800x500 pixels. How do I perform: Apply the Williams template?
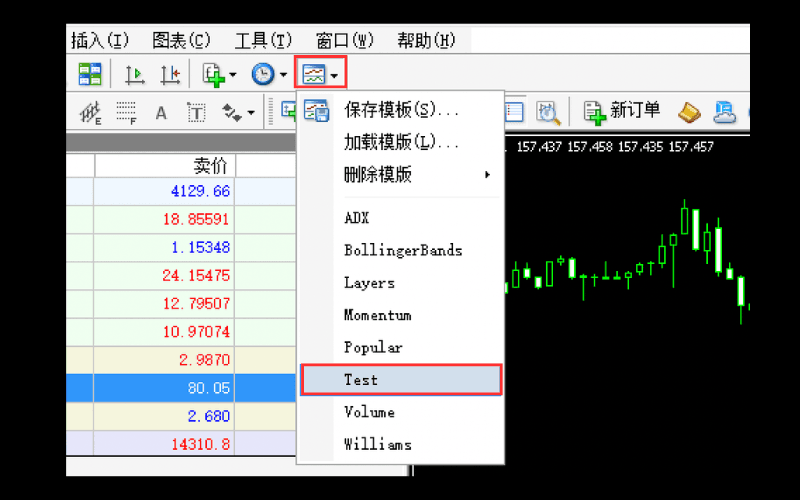point(401,444)
